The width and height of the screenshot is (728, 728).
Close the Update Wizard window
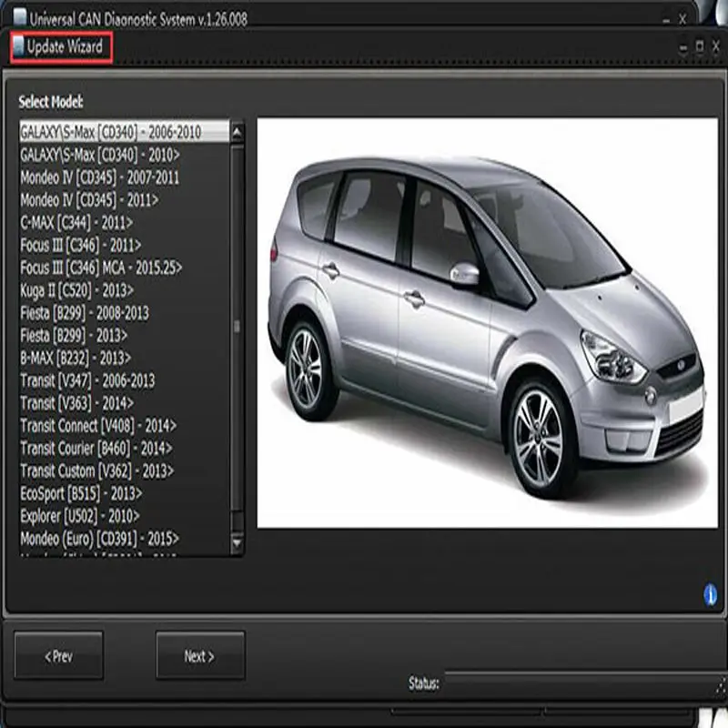coord(716,46)
